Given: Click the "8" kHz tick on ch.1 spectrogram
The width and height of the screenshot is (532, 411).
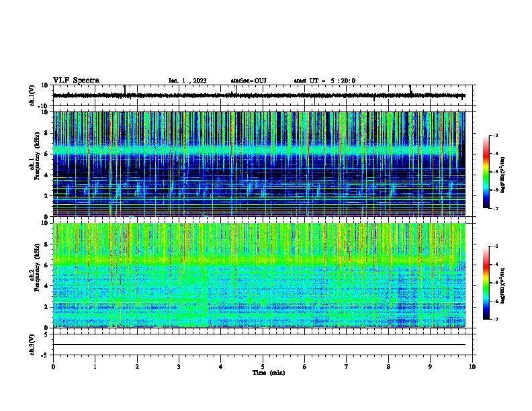Looking at the screenshot, I should tap(46, 133).
